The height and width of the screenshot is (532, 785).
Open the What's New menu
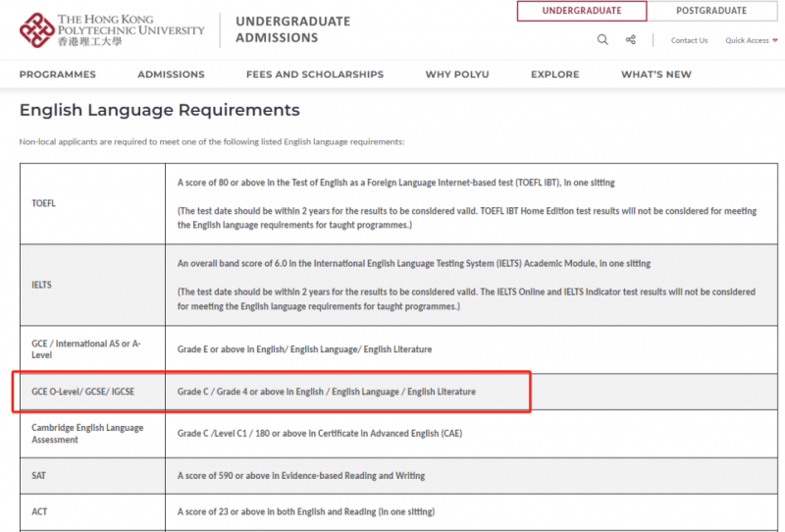(x=656, y=75)
